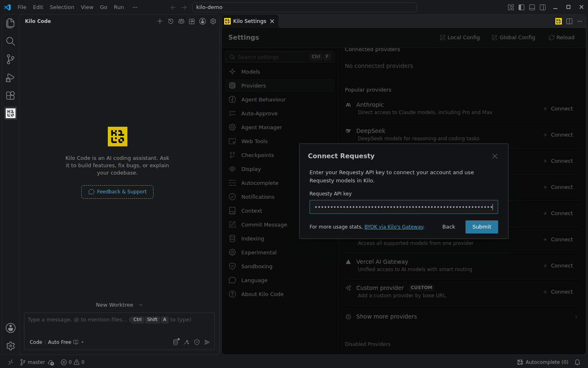Click the shield auto-approve icon in chat box

(x=197, y=342)
